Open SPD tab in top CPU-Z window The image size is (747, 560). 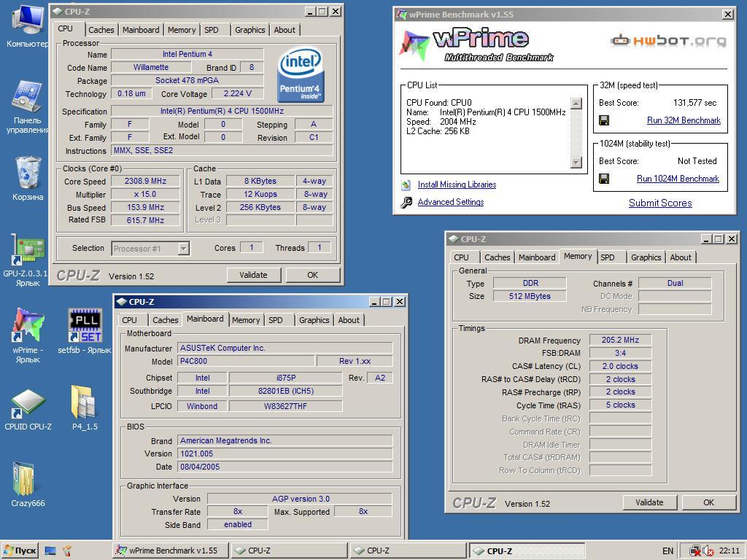click(x=212, y=29)
